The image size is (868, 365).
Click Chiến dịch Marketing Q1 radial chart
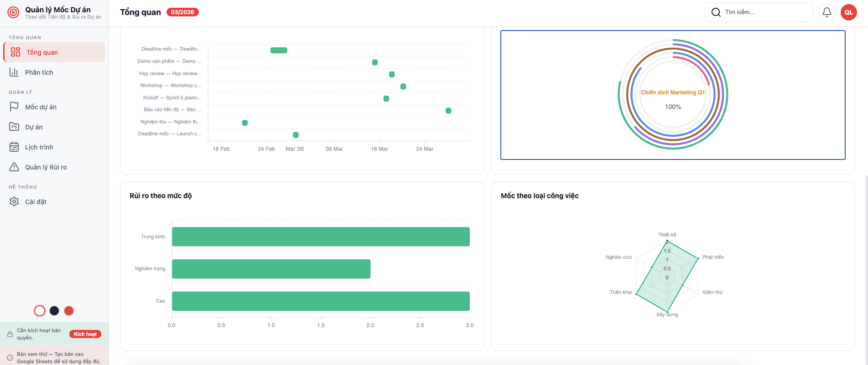673,95
